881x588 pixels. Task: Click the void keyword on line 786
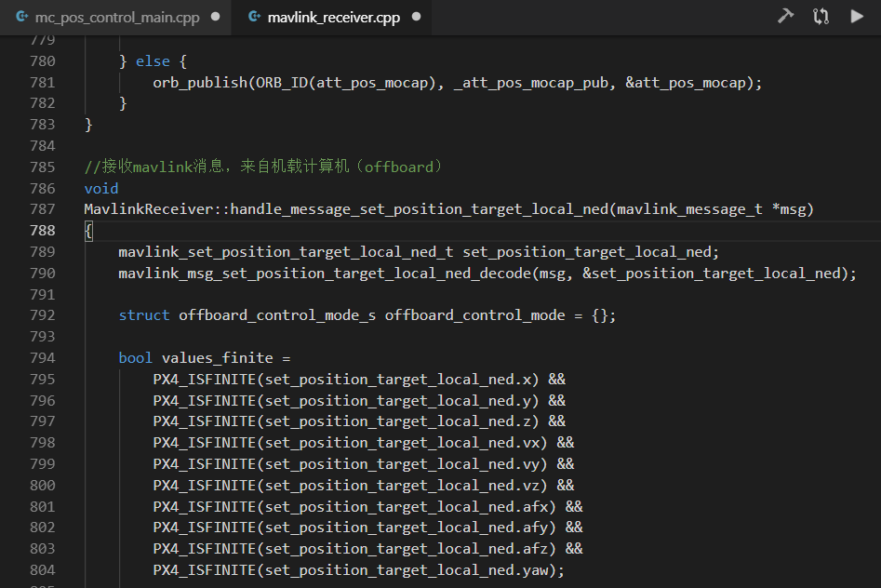100,187
